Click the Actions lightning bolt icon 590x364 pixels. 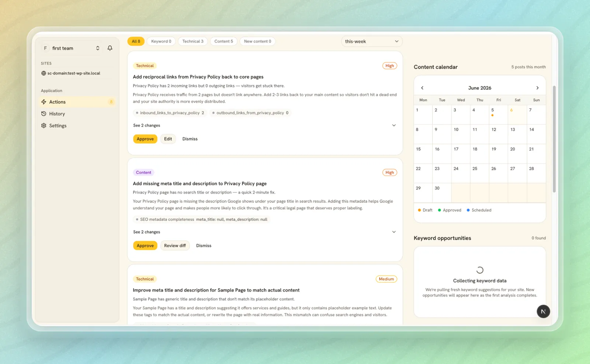point(44,102)
